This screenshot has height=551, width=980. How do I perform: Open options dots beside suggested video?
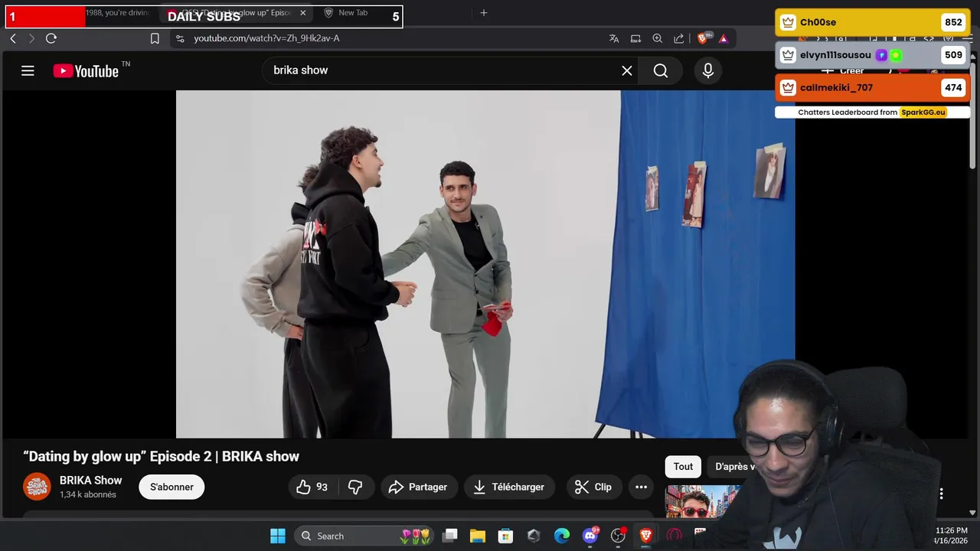coord(941,494)
